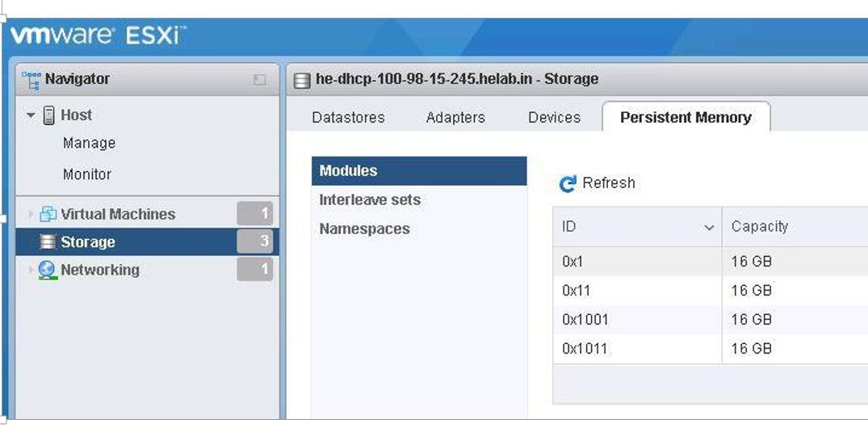The height and width of the screenshot is (436, 868).
Task: Open Manage under Host
Action: [x=89, y=143]
